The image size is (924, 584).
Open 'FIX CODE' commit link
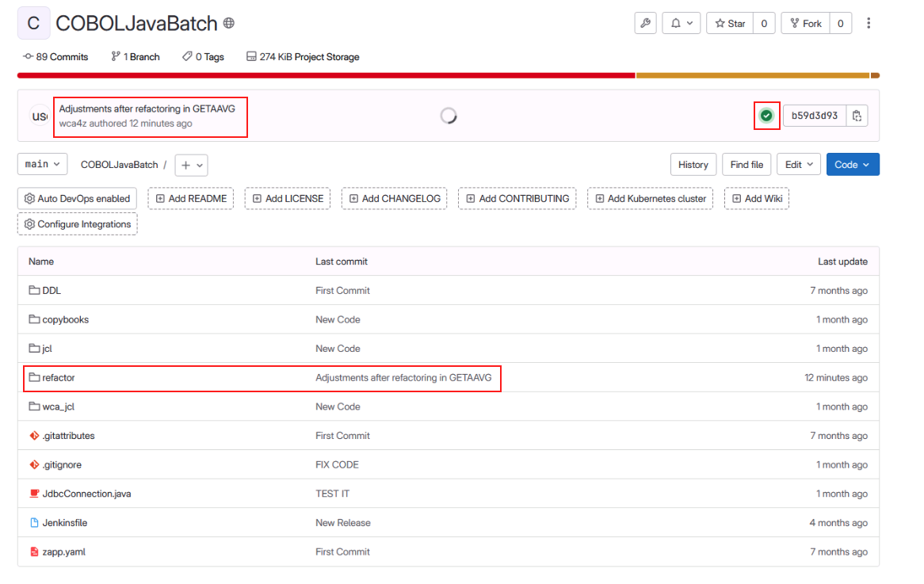[337, 465]
